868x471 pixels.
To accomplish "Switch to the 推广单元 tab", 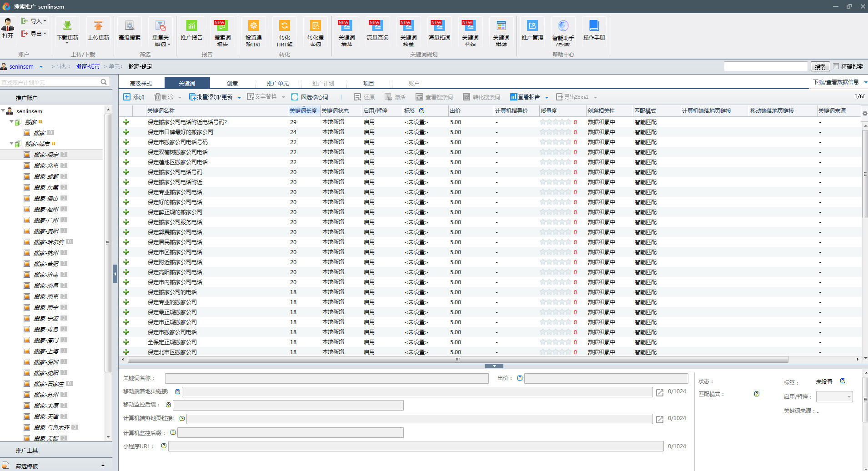I will [x=277, y=83].
